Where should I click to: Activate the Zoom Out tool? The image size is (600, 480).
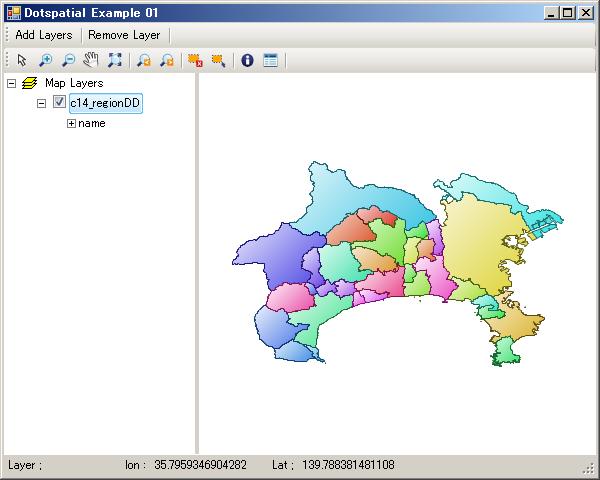[68, 60]
